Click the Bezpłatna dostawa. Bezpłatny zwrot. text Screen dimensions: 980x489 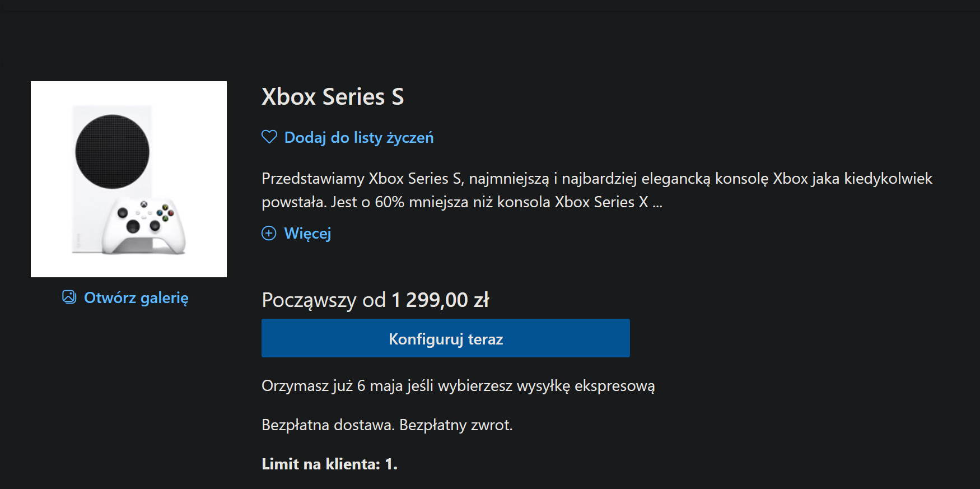pyautogui.click(x=387, y=425)
